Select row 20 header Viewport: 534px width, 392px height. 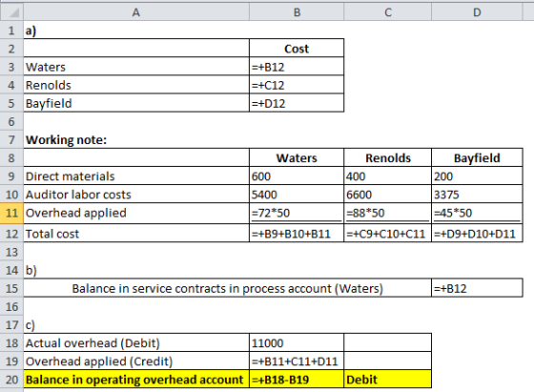click(x=11, y=379)
